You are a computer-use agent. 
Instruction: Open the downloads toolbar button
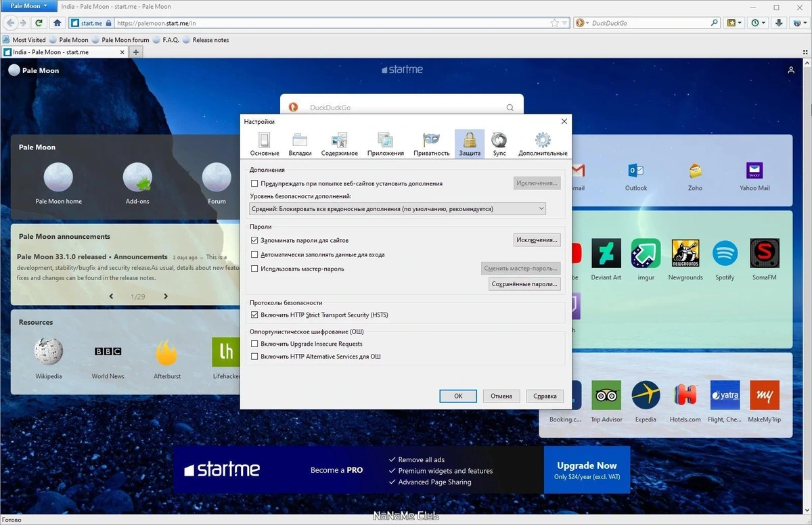coord(779,22)
